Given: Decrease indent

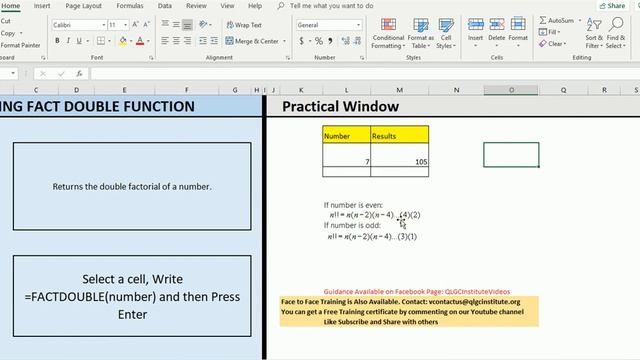Looking at the screenshot, I should point(203,41).
